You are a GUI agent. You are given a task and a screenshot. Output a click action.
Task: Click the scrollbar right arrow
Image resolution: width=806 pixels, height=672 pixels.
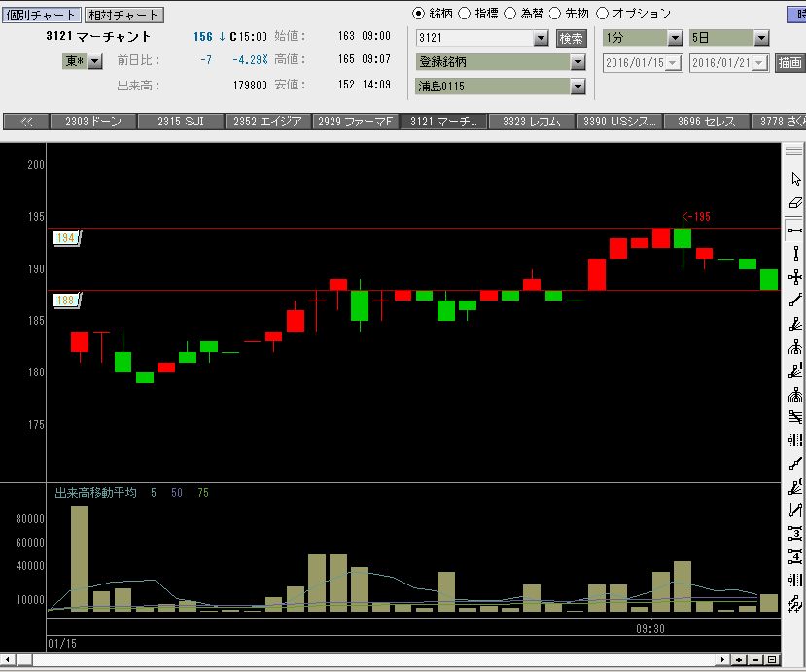coord(722,659)
